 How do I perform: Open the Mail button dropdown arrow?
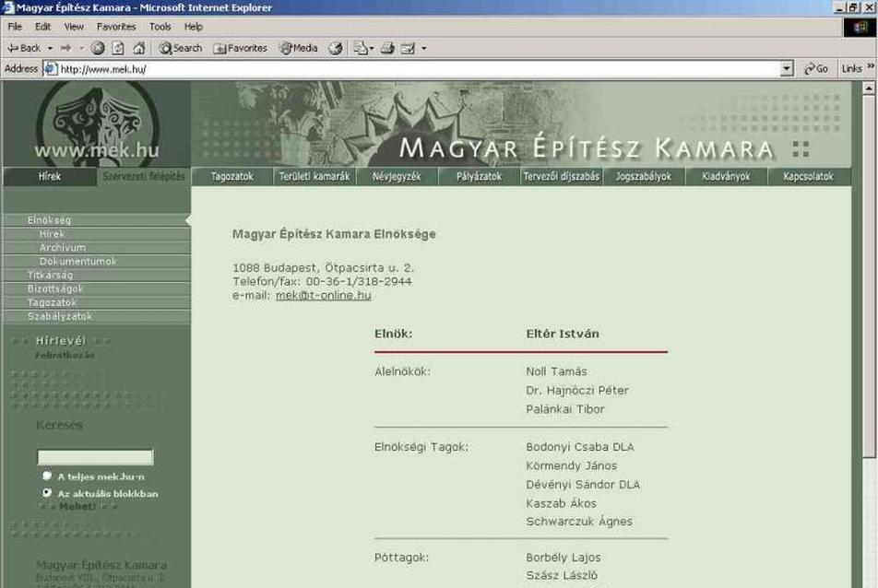point(372,49)
